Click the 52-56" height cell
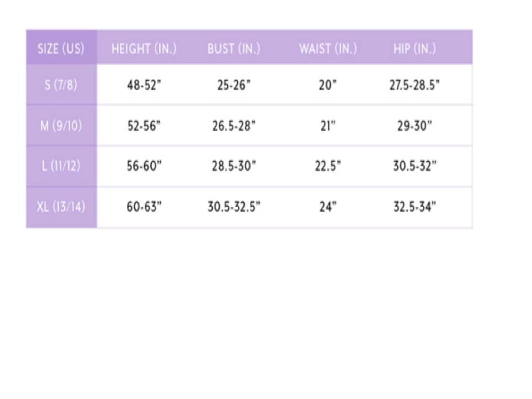 [144, 126]
